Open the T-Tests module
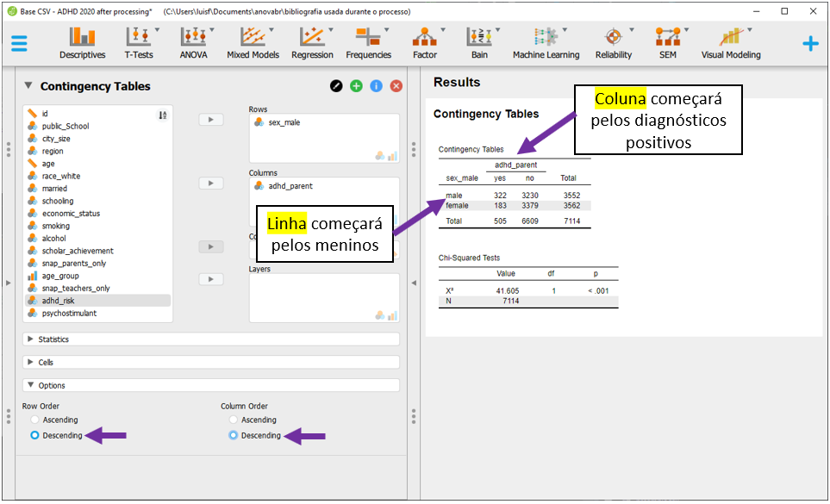 click(x=139, y=43)
